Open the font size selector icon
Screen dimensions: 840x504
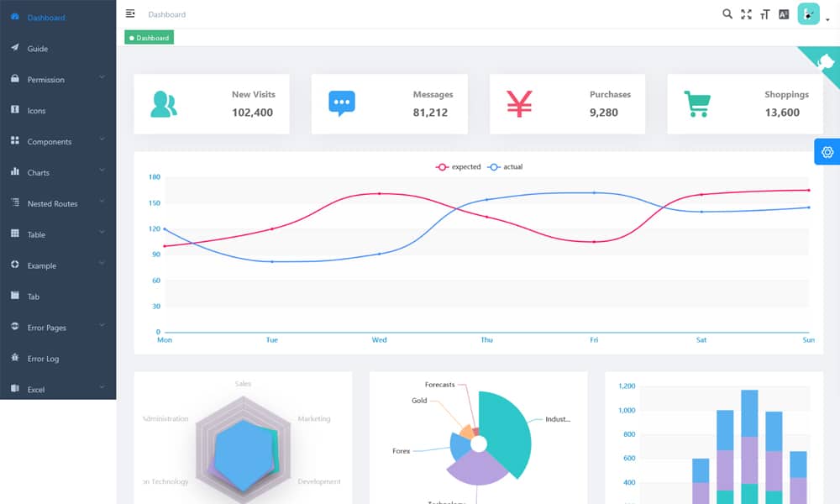tap(765, 14)
